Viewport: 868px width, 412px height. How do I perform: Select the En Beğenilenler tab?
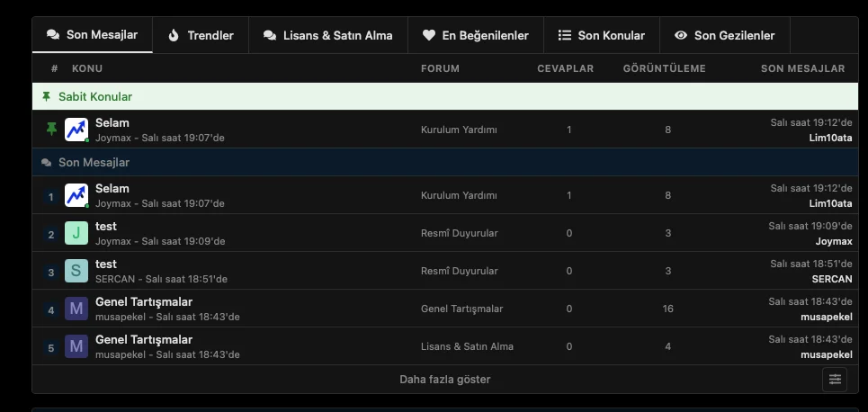coord(475,36)
